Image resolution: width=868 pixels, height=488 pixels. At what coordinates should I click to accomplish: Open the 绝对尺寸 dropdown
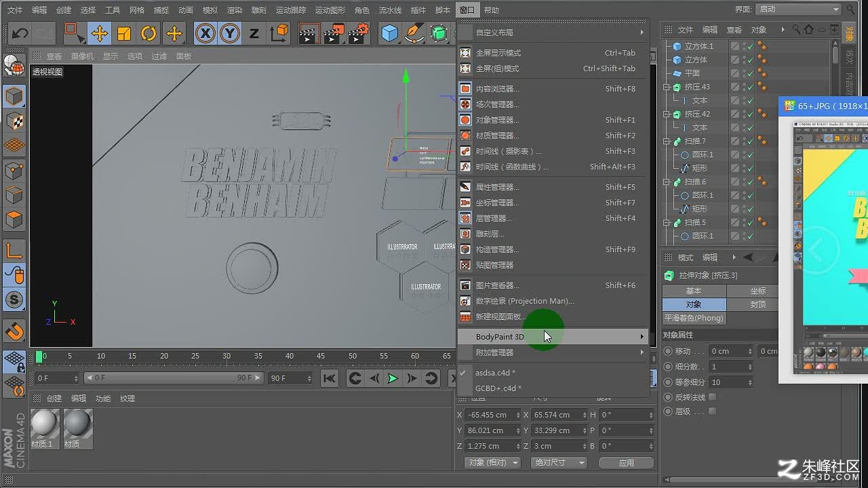coord(559,462)
